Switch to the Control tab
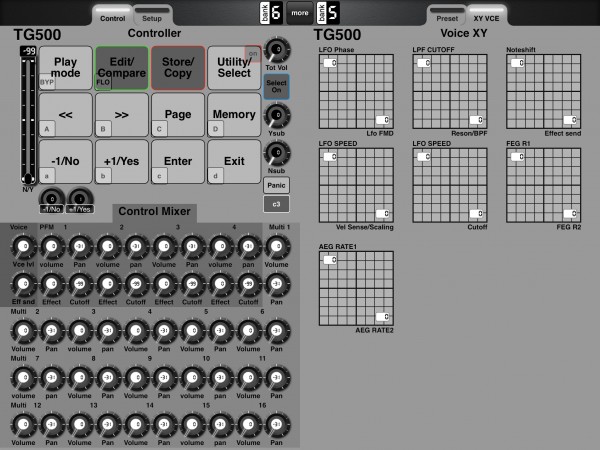600x450 pixels. pos(112,16)
